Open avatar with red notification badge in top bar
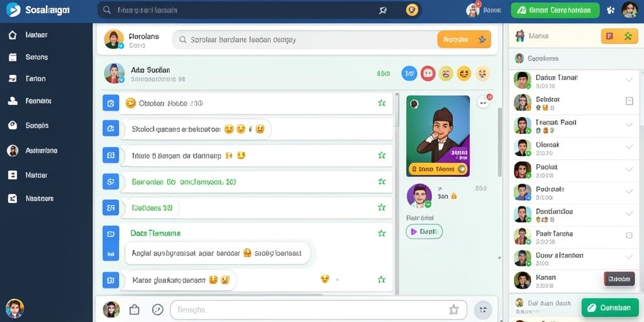Viewport: 644px width, 322px height. coord(473,10)
